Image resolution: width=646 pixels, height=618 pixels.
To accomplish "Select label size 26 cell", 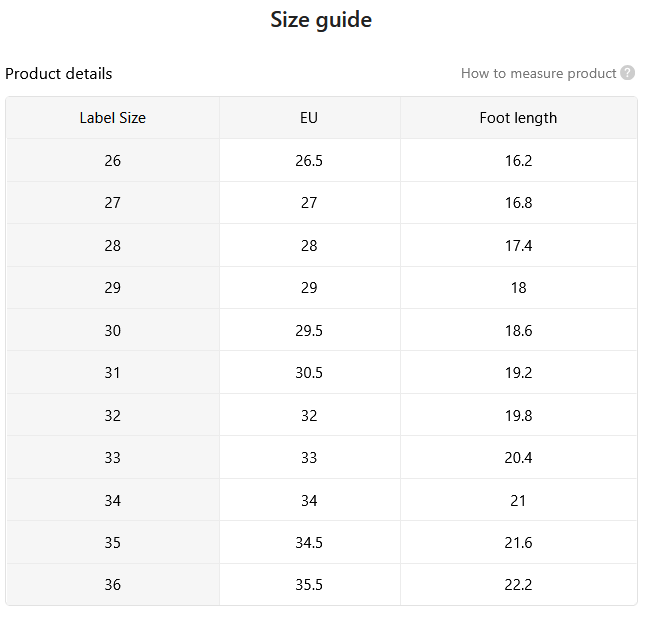I will click(x=112, y=160).
